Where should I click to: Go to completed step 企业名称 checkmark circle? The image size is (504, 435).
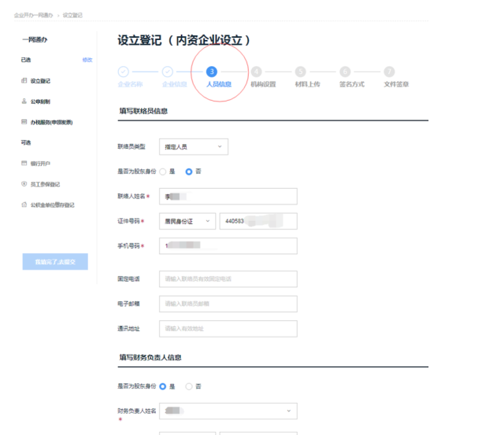[x=124, y=72]
